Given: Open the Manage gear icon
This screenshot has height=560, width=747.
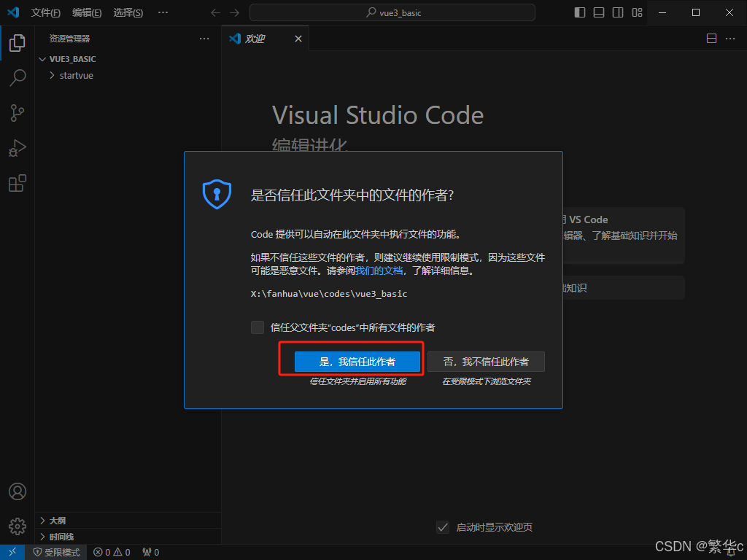Looking at the screenshot, I should pos(18,526).
